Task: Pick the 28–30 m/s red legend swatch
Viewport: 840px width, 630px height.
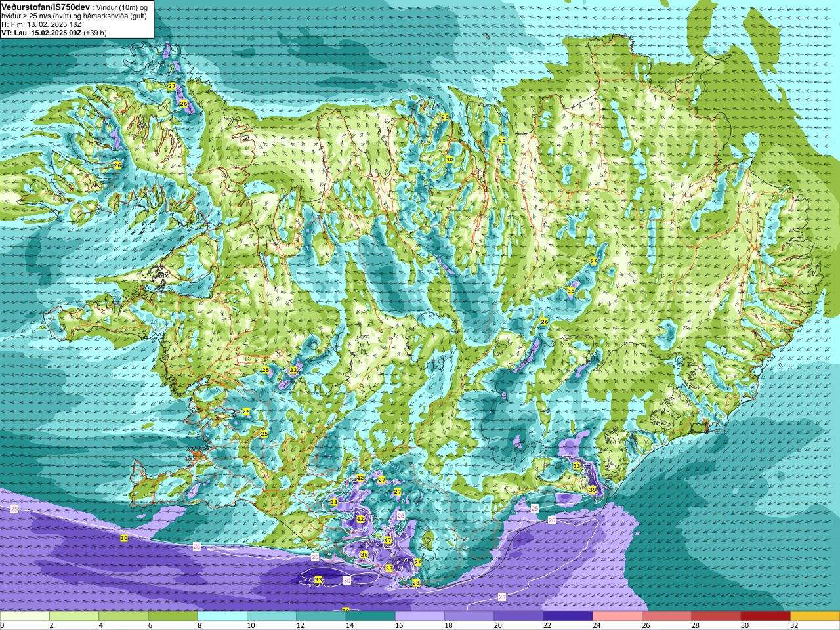Action: [x=716, y=616]
